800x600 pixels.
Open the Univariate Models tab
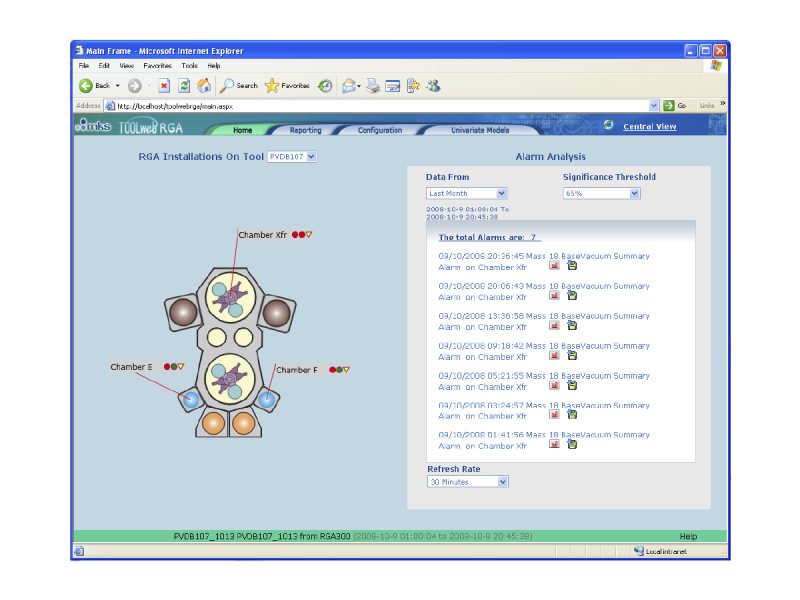pos(479,130)
